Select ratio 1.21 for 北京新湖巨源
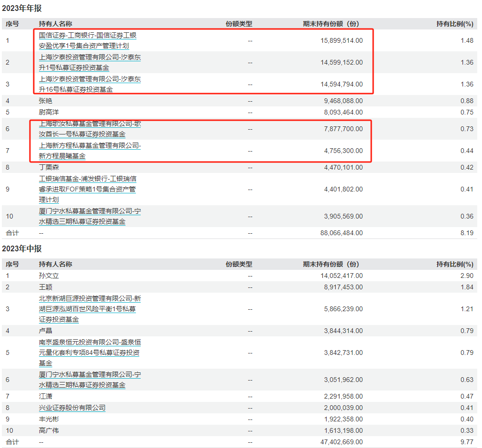 (x=467, y=309)
